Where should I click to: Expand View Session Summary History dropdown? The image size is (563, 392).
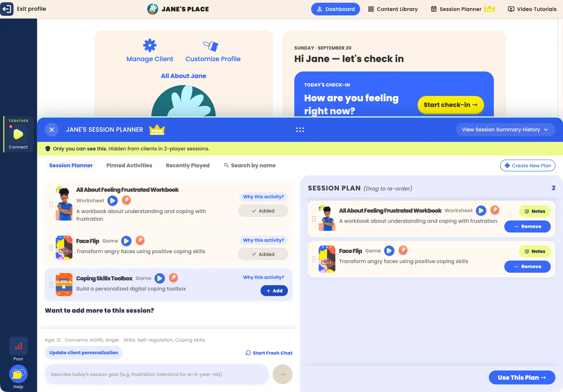coord(505,130)
